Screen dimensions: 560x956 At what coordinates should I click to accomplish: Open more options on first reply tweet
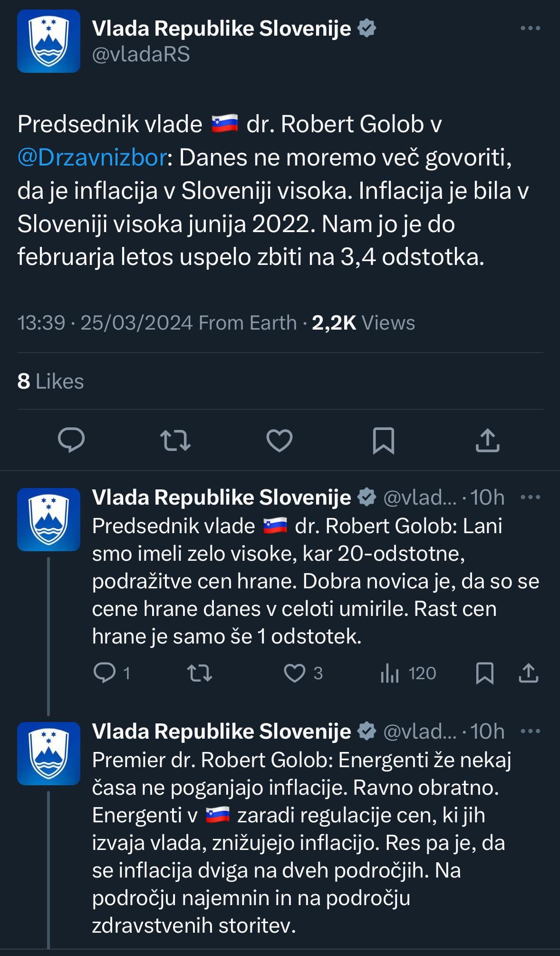[531, 498]
